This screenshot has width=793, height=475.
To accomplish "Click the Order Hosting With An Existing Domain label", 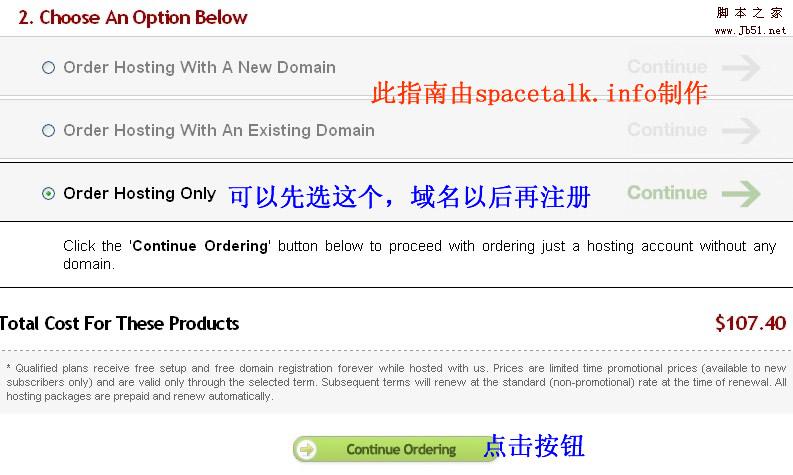I will [219, 131].
